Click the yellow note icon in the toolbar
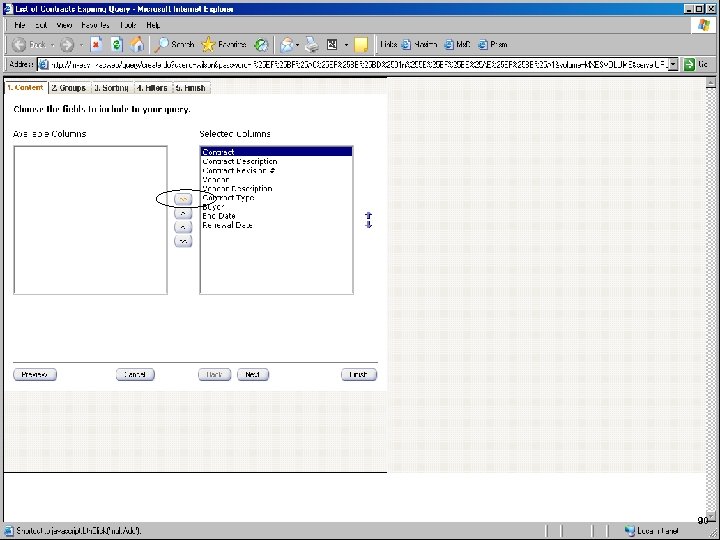720x540 pixels. [x=361, y=45]
